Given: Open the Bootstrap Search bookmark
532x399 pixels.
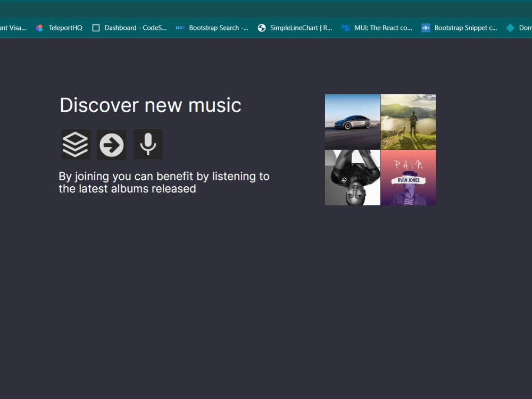Looking at the screenshot, I should coord(212,28).
